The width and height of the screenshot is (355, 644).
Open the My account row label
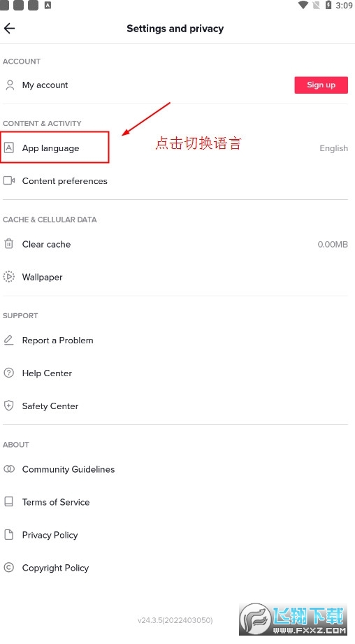[45, 85]
